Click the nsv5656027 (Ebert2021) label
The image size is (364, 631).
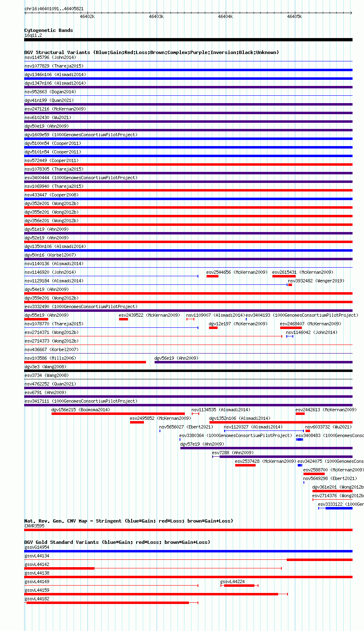coord(186,427)
